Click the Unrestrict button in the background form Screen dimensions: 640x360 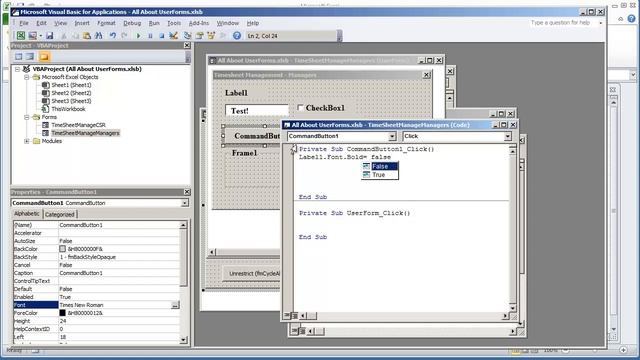(252, 273)
